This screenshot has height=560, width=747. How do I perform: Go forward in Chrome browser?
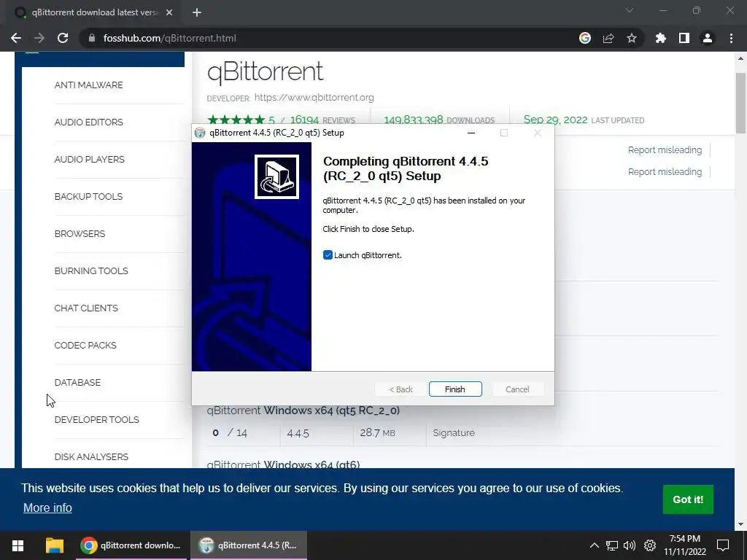pyautogui.click(x=39, y=38)
